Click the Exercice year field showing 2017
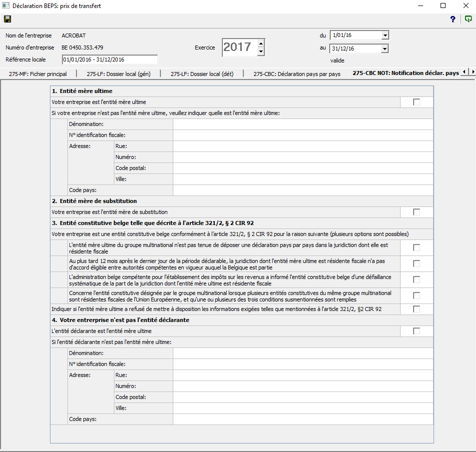This screenshot has height=452, width=476. [x=240, y=47]
